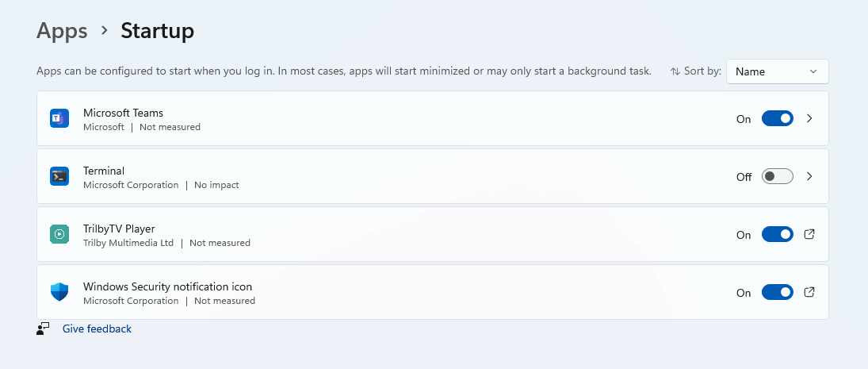The width and height of the screenshot is (868, 369).
Task: Turn off TrilbyTV Player startup toggle
Action: (777, 234)
